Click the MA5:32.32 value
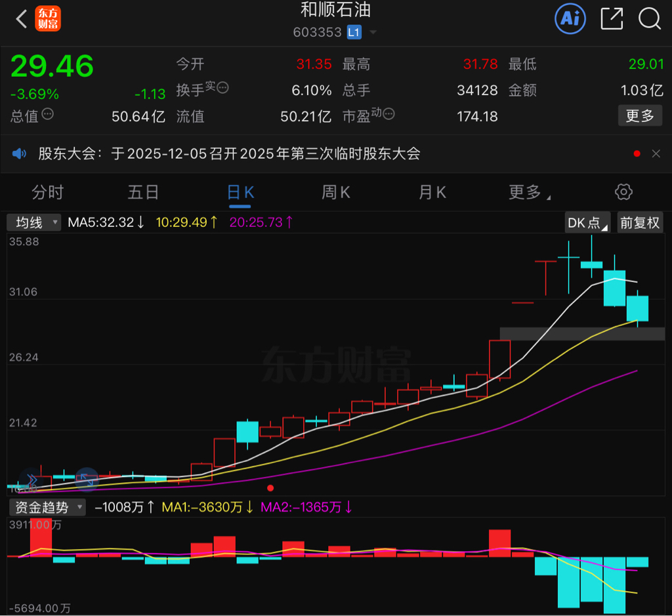The height and width of the screenshot is (616, 672). [106, 222]
